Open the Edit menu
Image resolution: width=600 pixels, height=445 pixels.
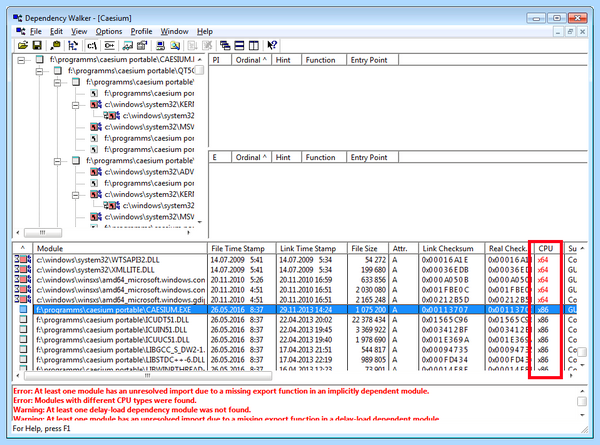[x=56, y=31]
